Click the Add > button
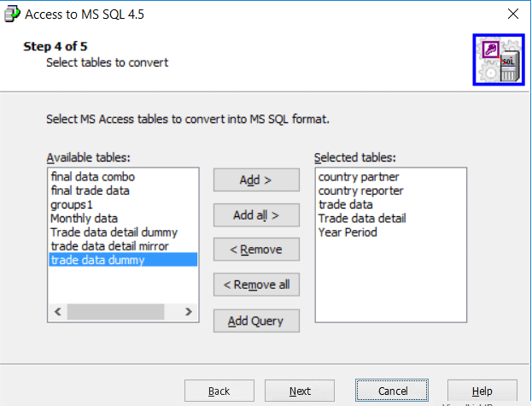 click(256, 179)
